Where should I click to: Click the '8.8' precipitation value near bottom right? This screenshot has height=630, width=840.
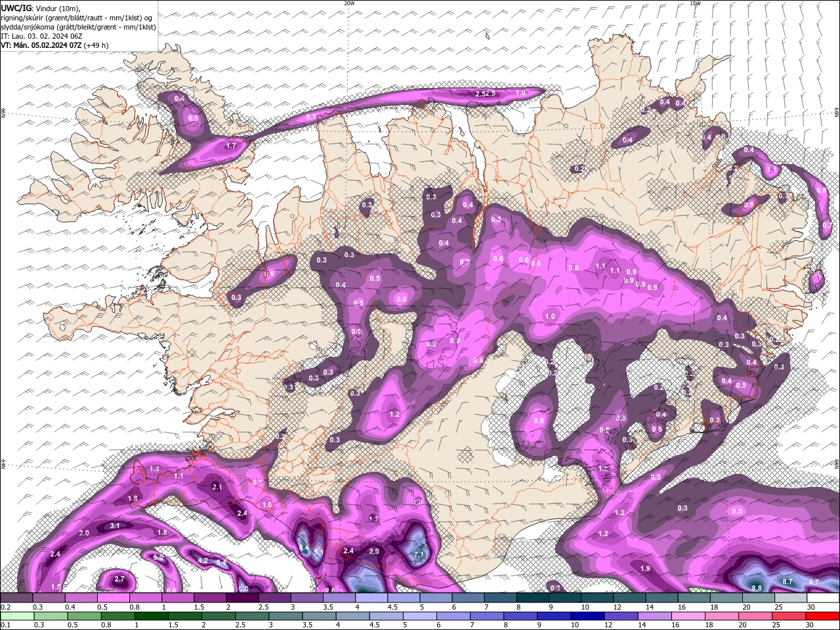(x=757, y=588)
